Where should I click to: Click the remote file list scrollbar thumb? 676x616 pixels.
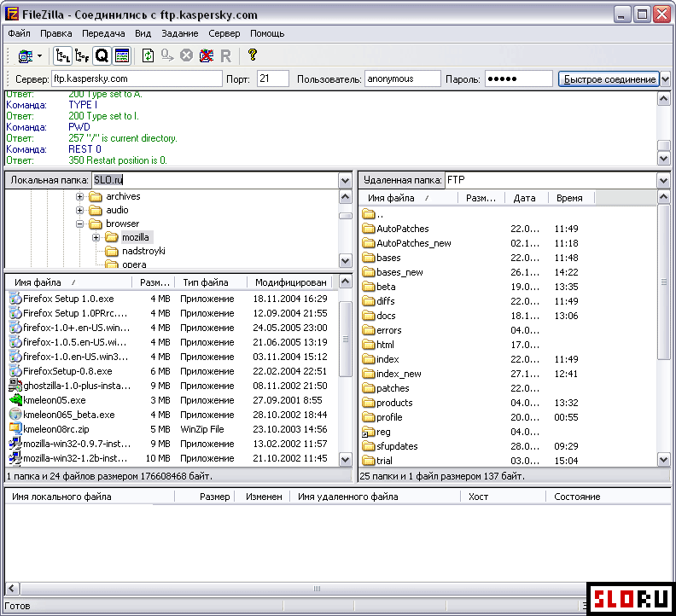coord(664,282)
